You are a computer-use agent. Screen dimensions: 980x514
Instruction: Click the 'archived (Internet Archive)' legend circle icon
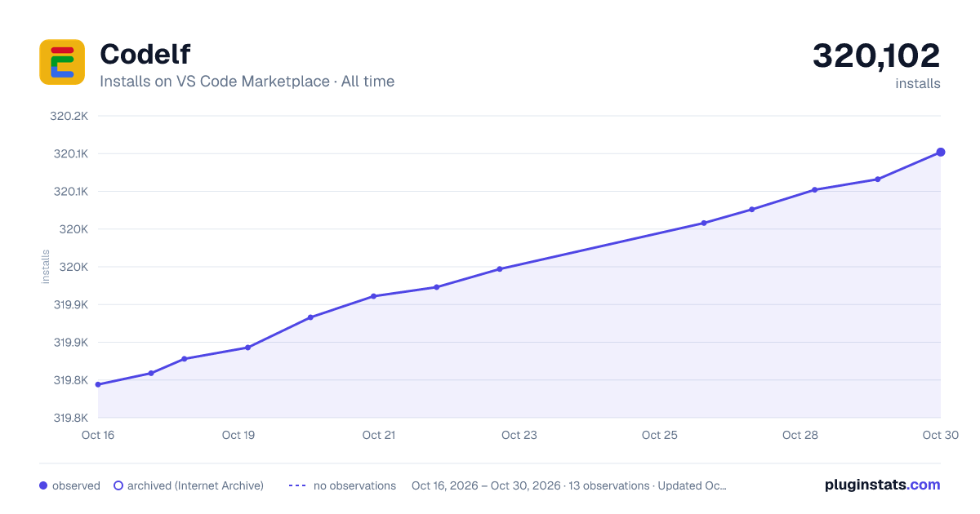(118, 485)
